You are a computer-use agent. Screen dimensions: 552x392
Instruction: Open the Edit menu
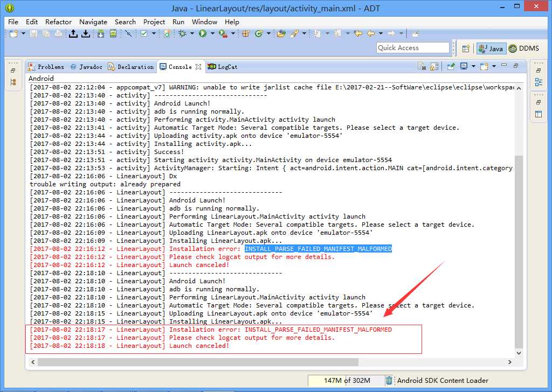[x=32, y=22]
